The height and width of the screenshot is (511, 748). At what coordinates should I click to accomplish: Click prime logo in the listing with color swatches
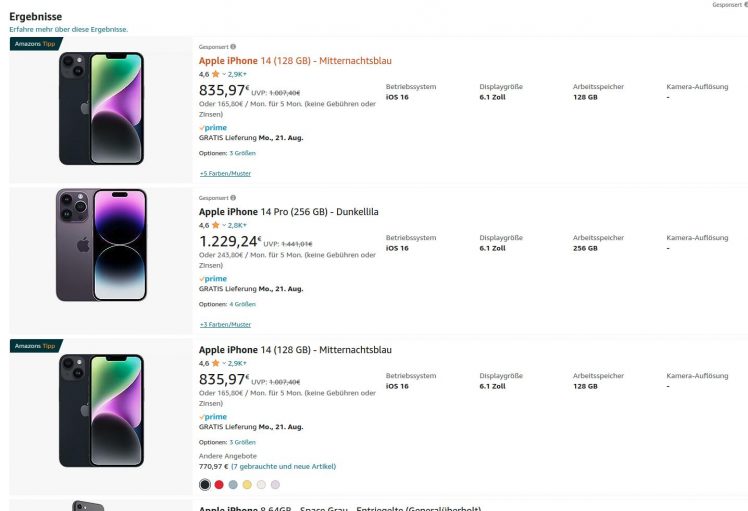[x=213, y=416]
